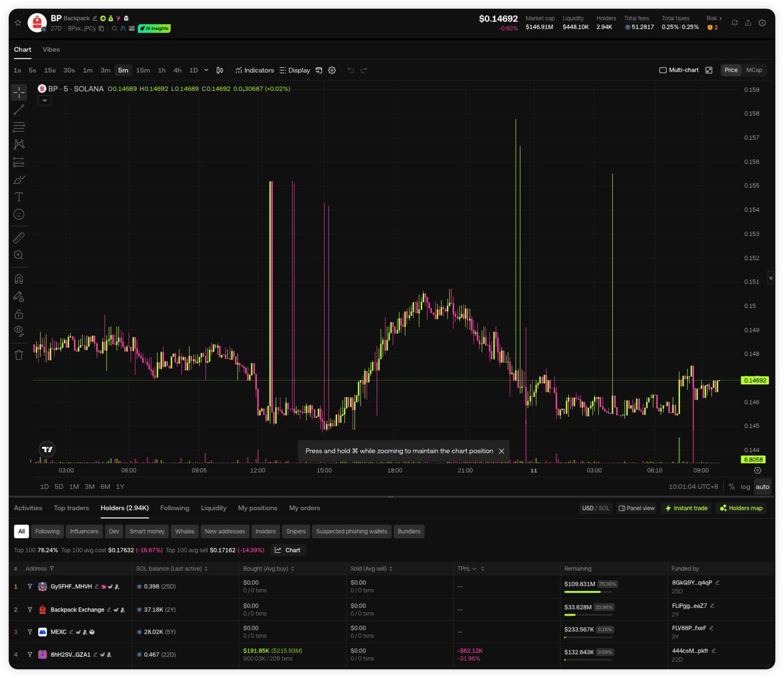Open the top 100 Chart button
Viewport: 784px width, 678px height.
coord(288,550)
